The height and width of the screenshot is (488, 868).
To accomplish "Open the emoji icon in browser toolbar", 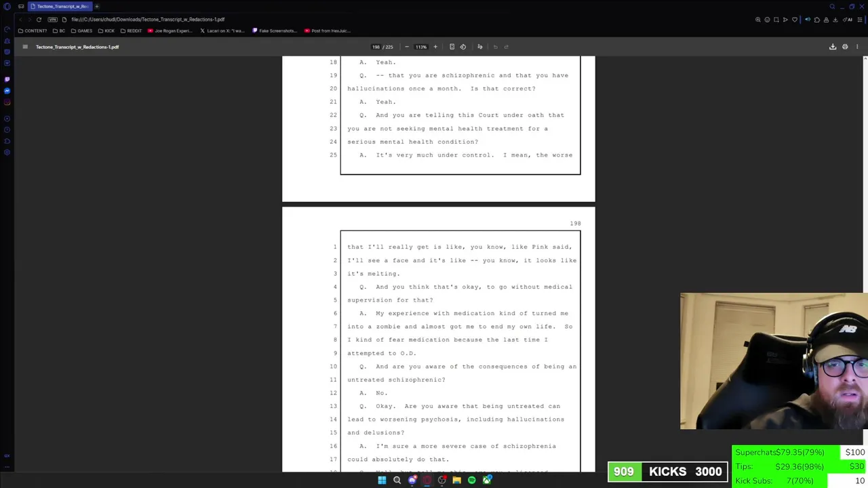I will [767, 20].
